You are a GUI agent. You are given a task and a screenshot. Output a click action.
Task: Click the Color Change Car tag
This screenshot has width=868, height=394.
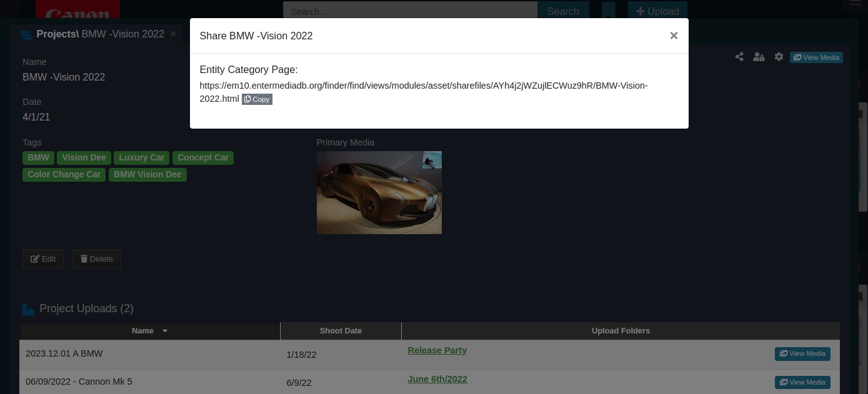(64, 175)
